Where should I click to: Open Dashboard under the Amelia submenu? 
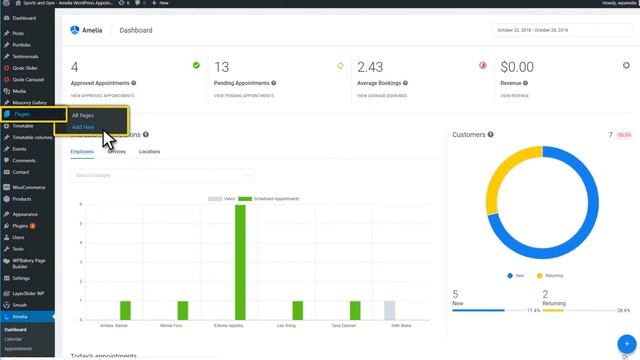tap(16, 329)
